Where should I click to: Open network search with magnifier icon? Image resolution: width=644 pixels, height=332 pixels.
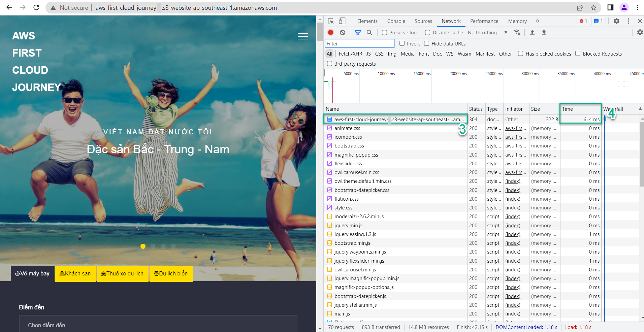369,32
